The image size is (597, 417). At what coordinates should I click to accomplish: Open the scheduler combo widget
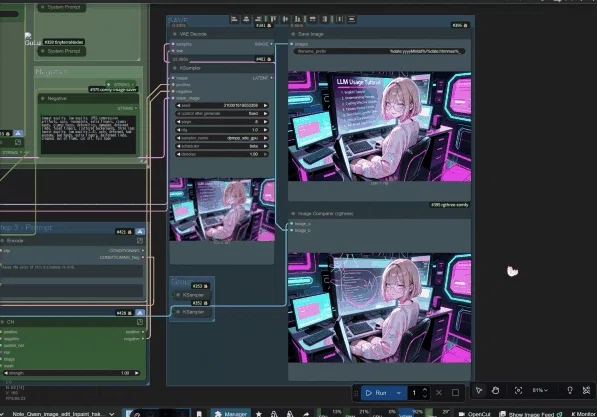pos(222,146)
